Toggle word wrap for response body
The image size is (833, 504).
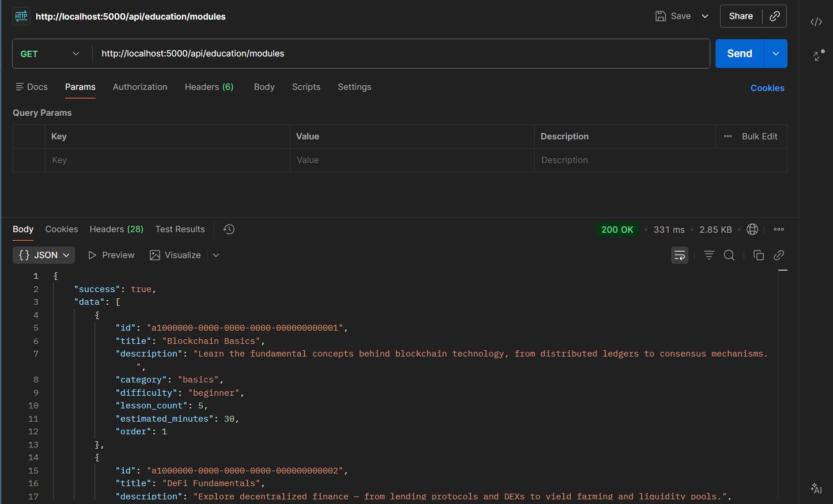[x=680, y=255]
